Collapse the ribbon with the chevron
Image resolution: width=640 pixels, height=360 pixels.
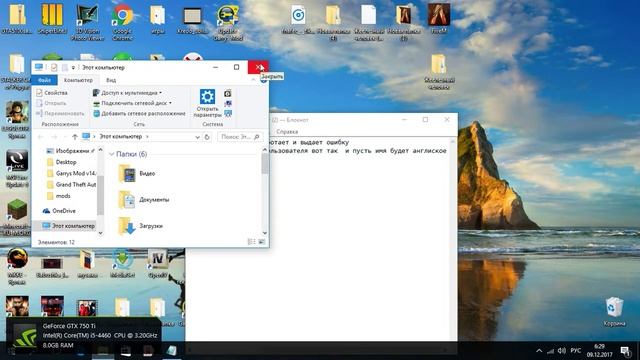point(253,80)
